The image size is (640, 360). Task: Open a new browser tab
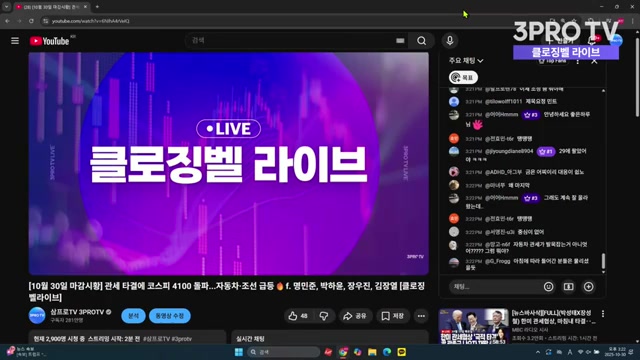97,7
